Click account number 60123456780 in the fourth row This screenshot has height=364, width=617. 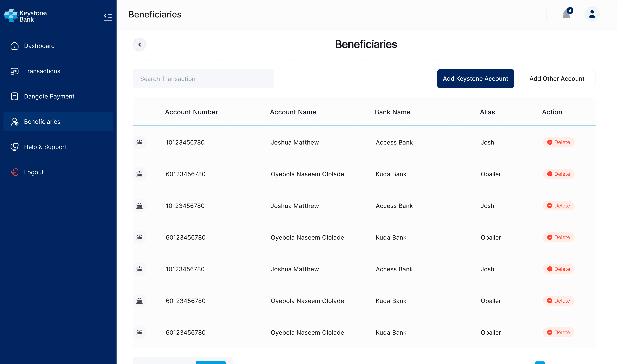tap(186, 237)
